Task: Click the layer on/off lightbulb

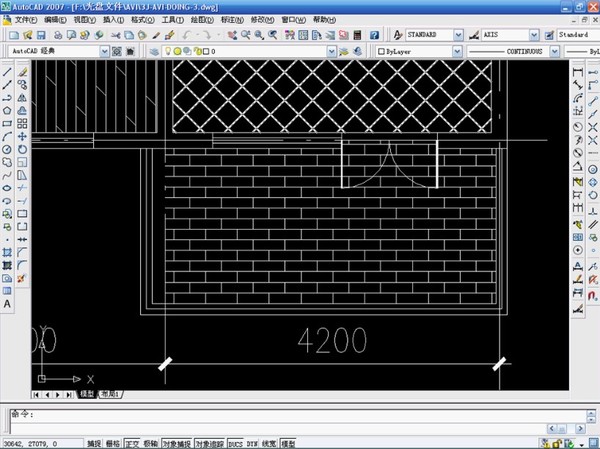Action: pyautogui.click(x=168, y=51)
